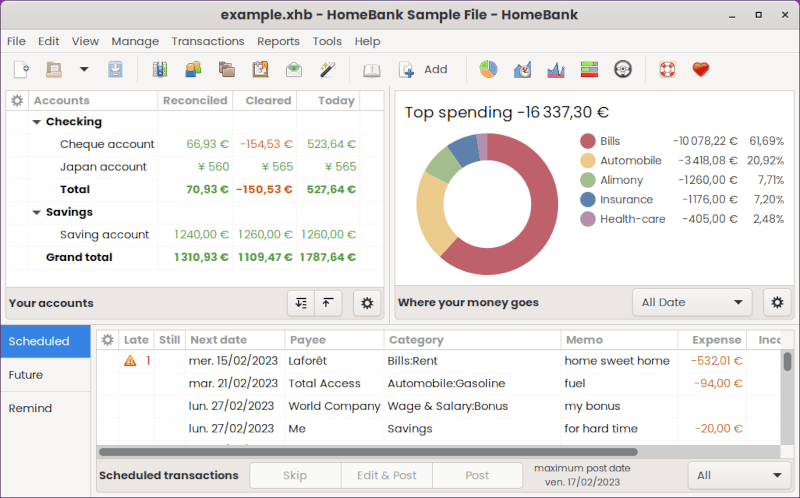Click the gear icon in scheduled list header

click(107, 340)
